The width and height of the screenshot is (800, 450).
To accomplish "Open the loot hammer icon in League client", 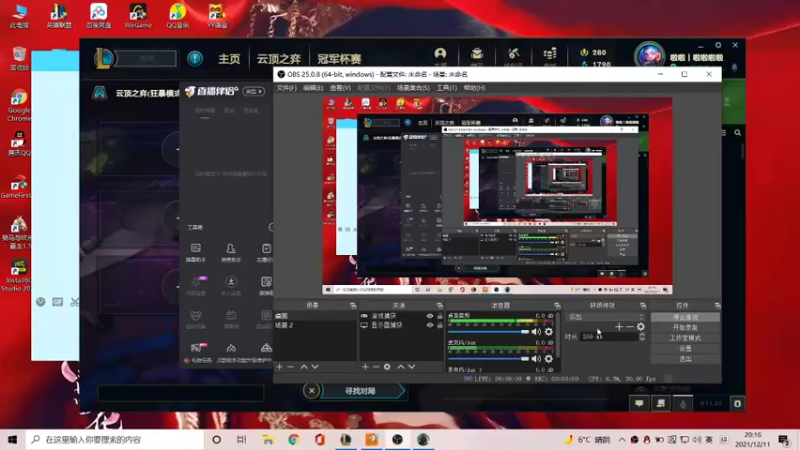I will coord(513,54).
